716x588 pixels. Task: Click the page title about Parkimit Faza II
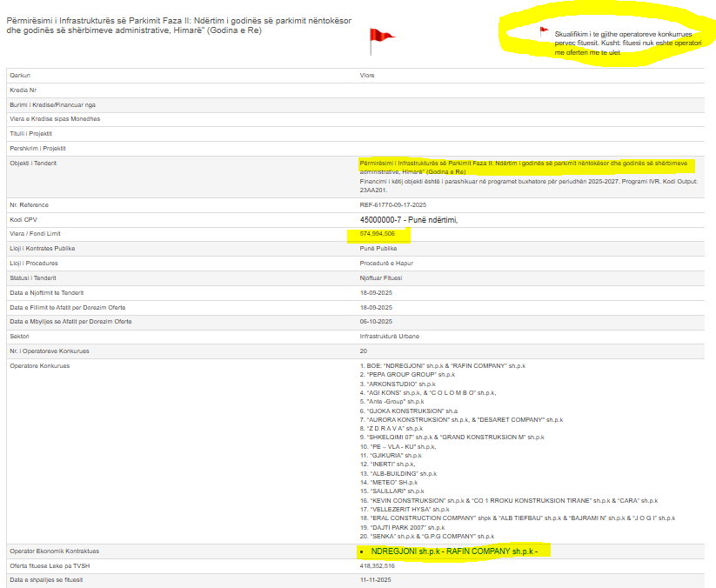click(178, 26)
